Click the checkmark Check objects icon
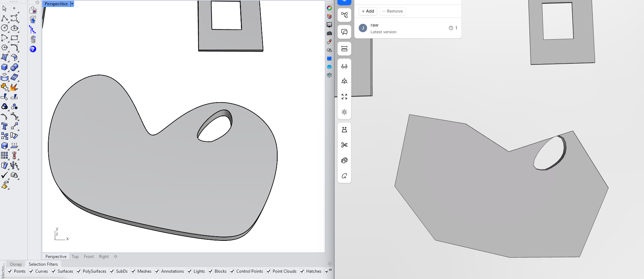The image size is (644, 279). [x=5, y=175]
